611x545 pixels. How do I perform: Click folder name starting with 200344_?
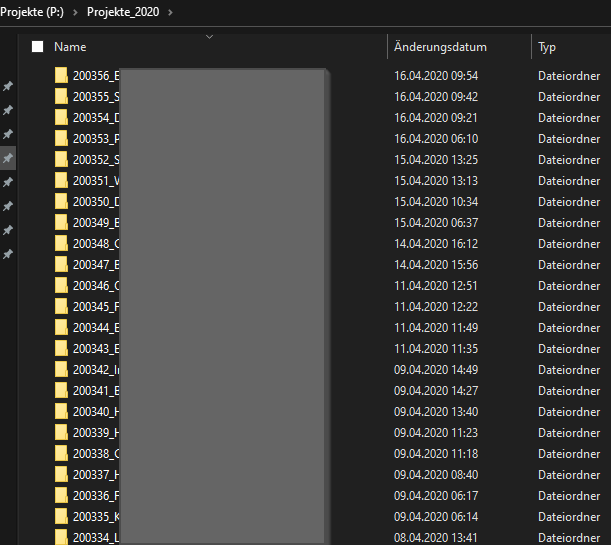click(96, 328)
